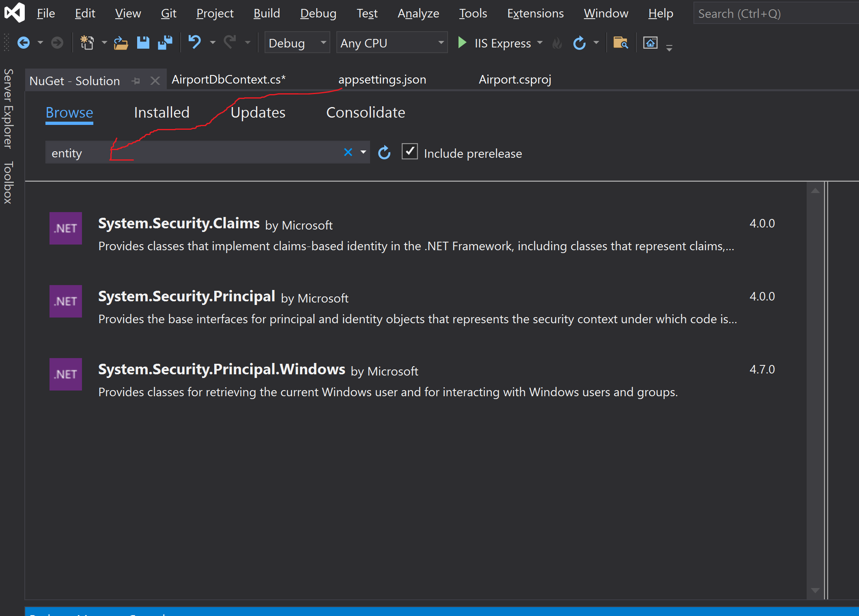Open the Build menu
Screen dimensions: 859x616
(x=267, y=13)
